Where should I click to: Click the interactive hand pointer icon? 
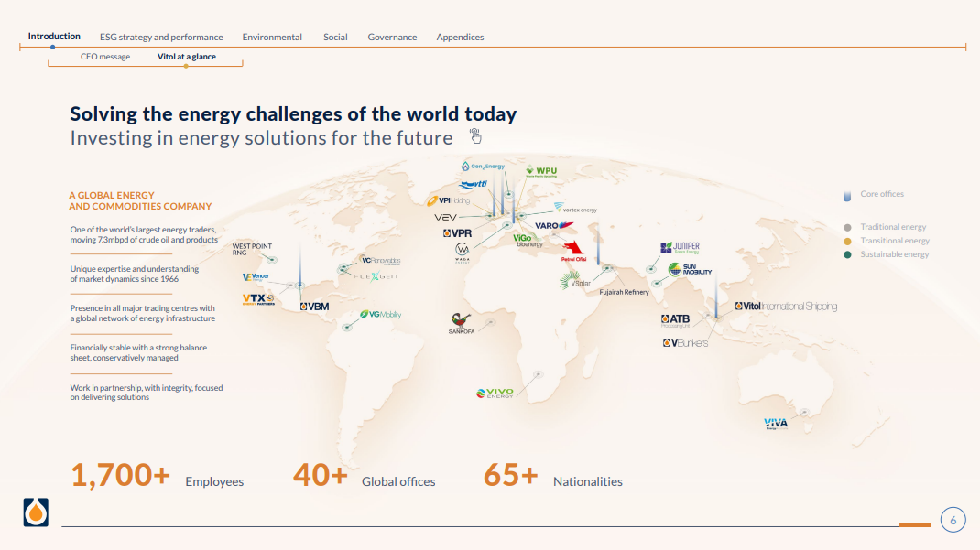(x=475, y=136)
